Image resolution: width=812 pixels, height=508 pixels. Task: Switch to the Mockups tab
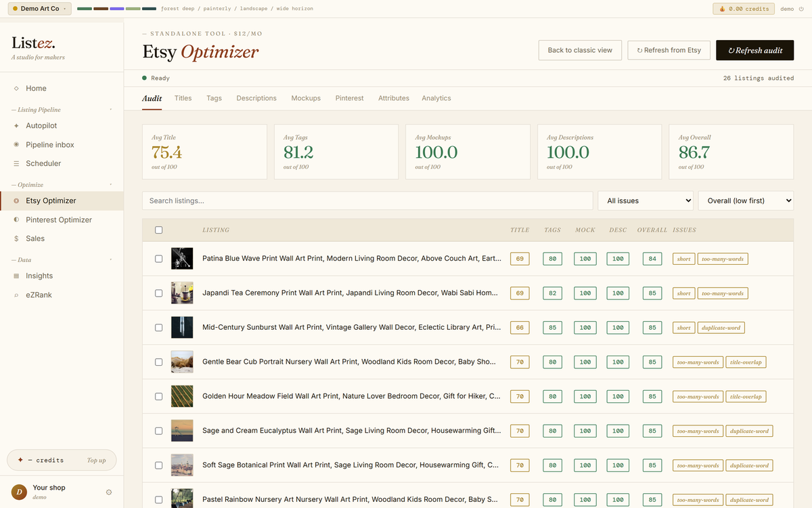click(306, 98)
